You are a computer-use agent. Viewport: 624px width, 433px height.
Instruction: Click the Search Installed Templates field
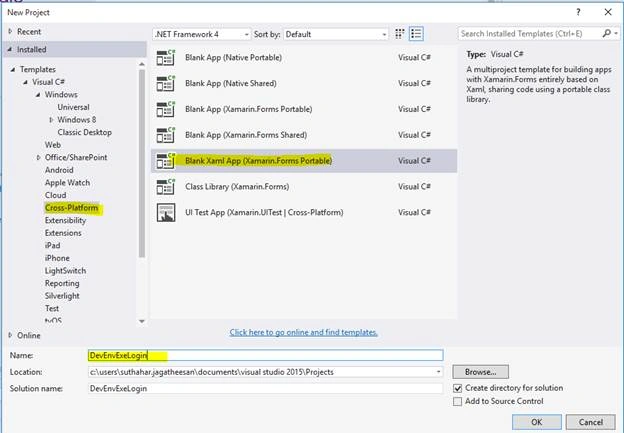tap(529, 34)
